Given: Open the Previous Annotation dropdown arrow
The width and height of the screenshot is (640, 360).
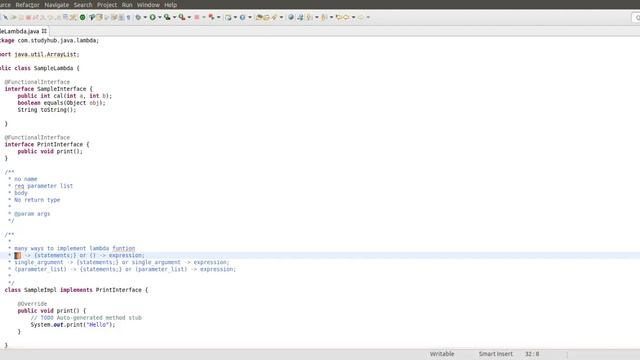Looking at the screenshot, I should click(331, 17).
